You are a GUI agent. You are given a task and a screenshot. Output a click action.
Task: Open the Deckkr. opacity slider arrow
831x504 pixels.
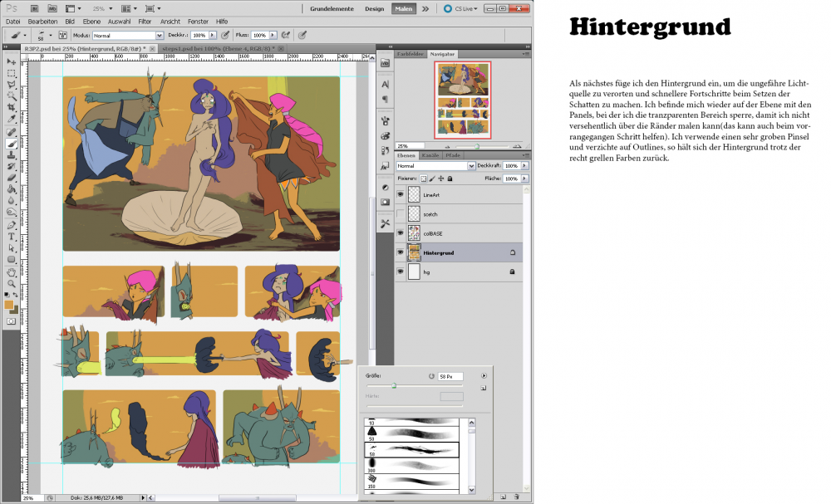213,35
